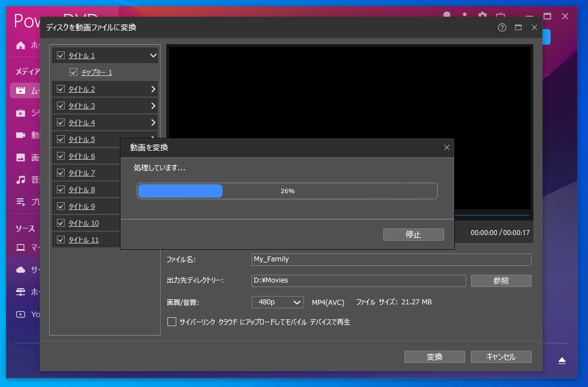Select the TV series icon in sidebar
This screenshot has width=588, height=387.
(x=21, y=113)
